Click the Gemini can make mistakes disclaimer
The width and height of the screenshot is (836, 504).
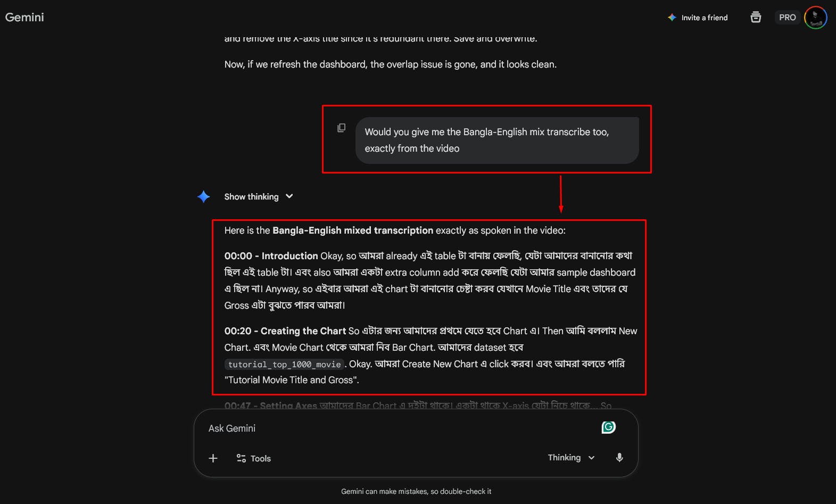tap(416, 491)
